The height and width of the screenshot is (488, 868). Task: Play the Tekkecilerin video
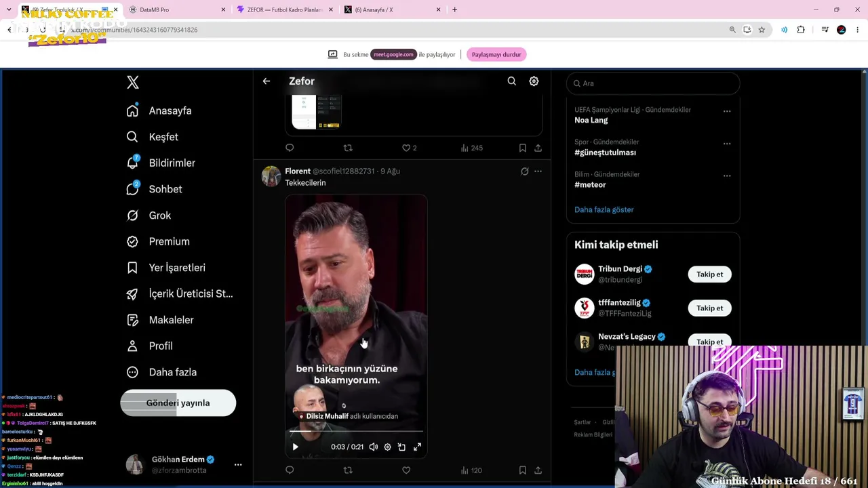(x=295, y=447)
